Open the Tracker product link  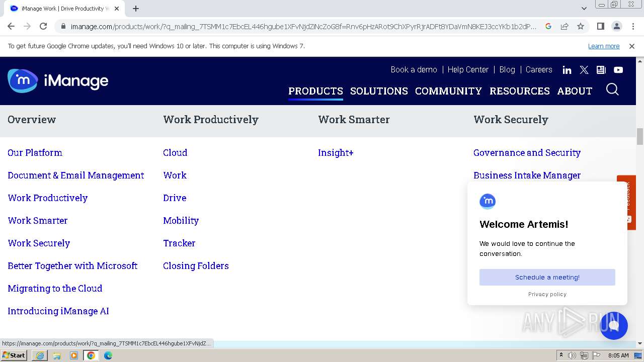(179, 243)
